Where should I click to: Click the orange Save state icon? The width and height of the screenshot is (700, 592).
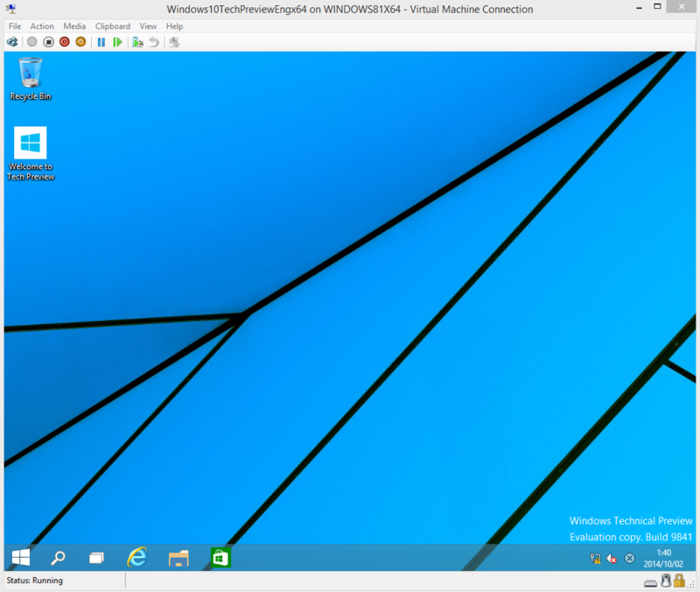[80, 42]
